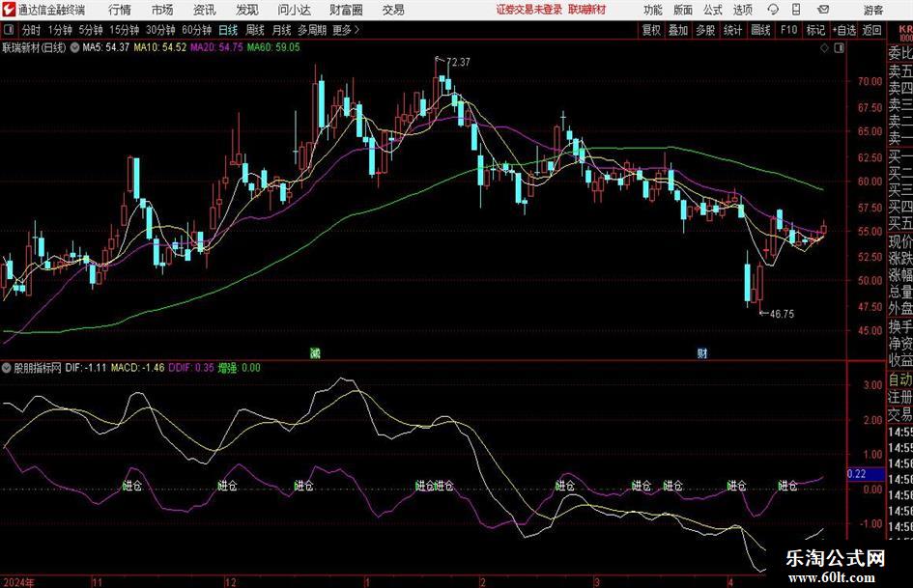Click the 返回 back button
The image size is (913, 588).
871,30
